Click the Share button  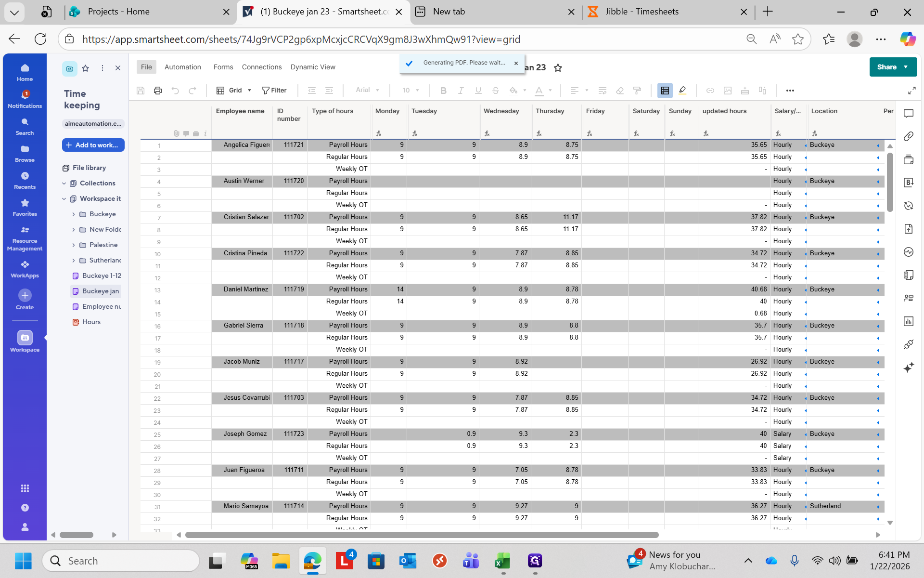(x=886, y=67)
